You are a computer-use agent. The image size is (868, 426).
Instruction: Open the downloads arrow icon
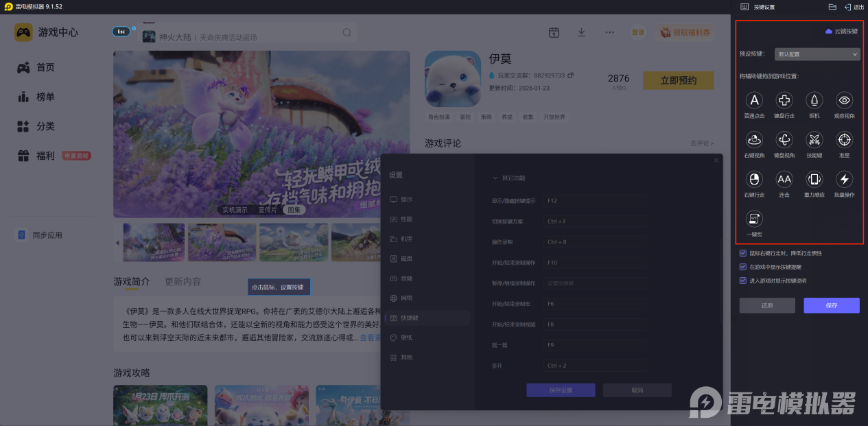click(x=582, y=32)
